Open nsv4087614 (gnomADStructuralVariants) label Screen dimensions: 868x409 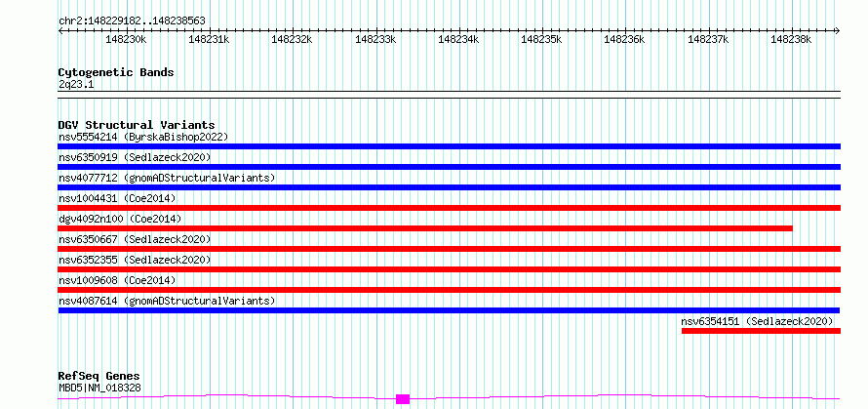coord(167,301)
